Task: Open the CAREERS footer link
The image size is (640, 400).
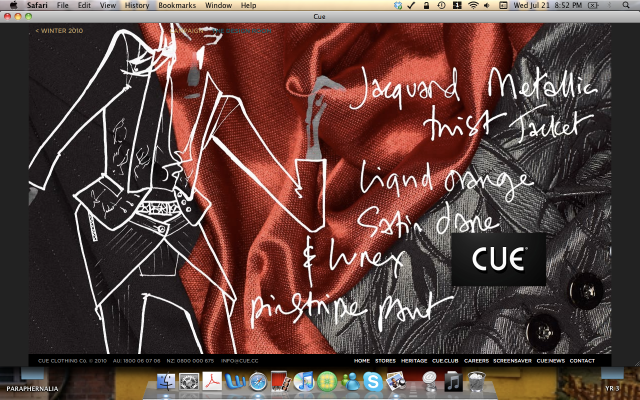Action: coord(476,361)
